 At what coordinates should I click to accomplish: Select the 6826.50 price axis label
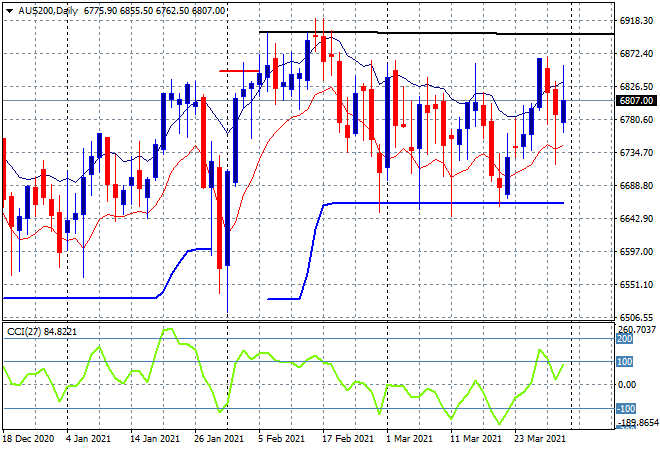[636, 86]
